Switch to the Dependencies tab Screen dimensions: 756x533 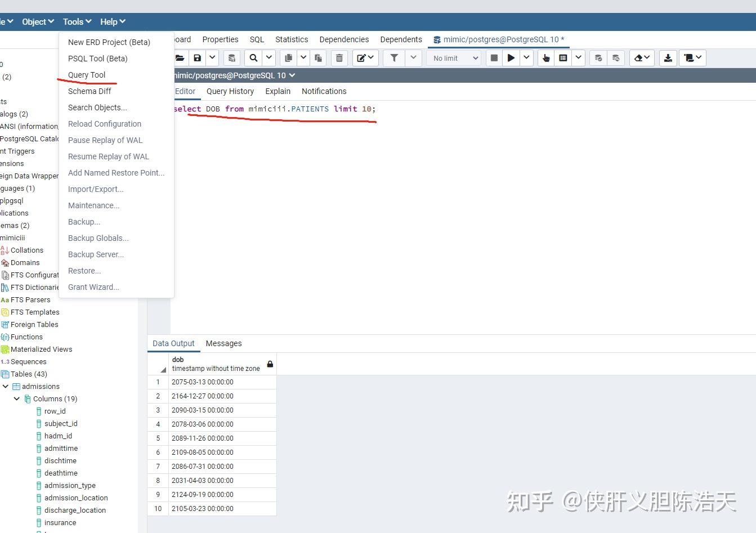tap(344, 39)
